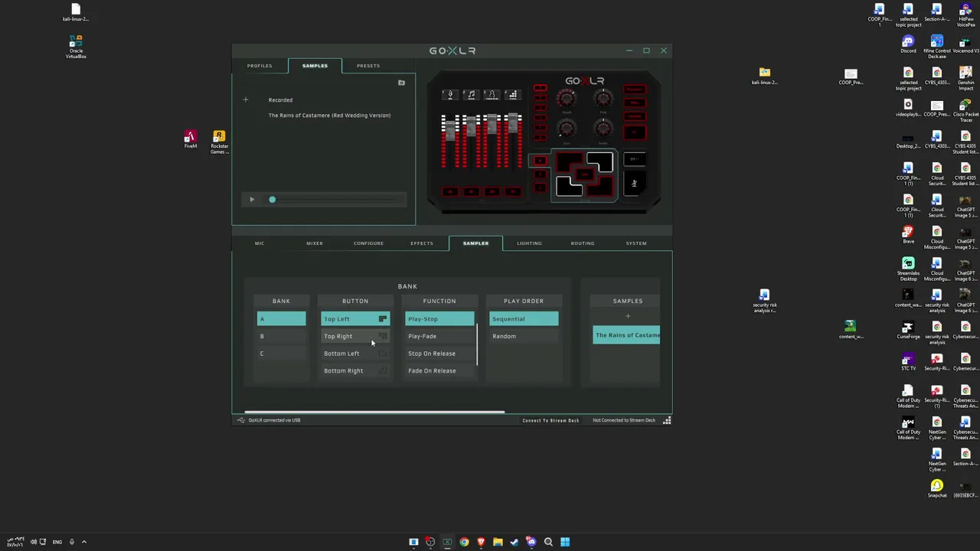Click the System fader on device image
This screenshot has height=551, width=980.
click(513, 122)
